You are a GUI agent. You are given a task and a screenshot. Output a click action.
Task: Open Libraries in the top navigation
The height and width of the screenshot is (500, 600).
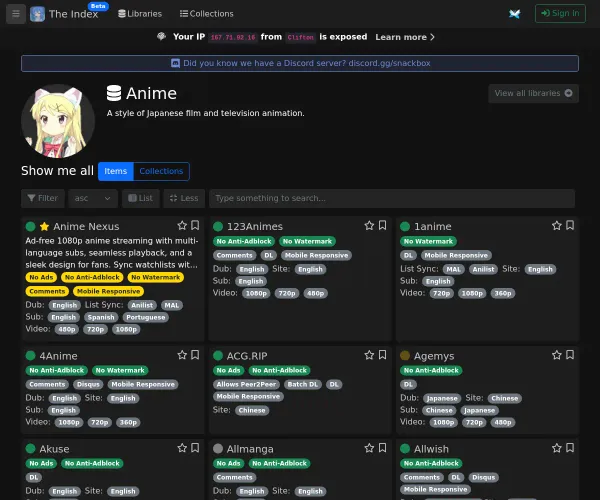[139, 14]
